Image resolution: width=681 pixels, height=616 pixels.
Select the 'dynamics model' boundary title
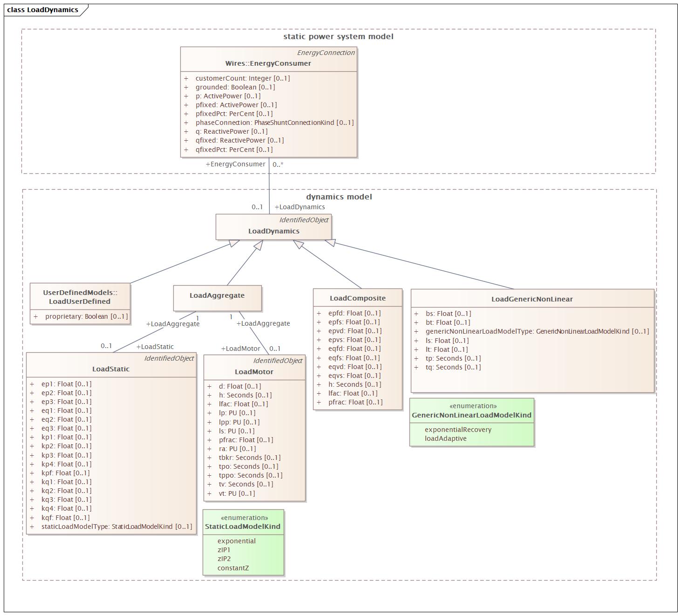click(x=339, y=197)
